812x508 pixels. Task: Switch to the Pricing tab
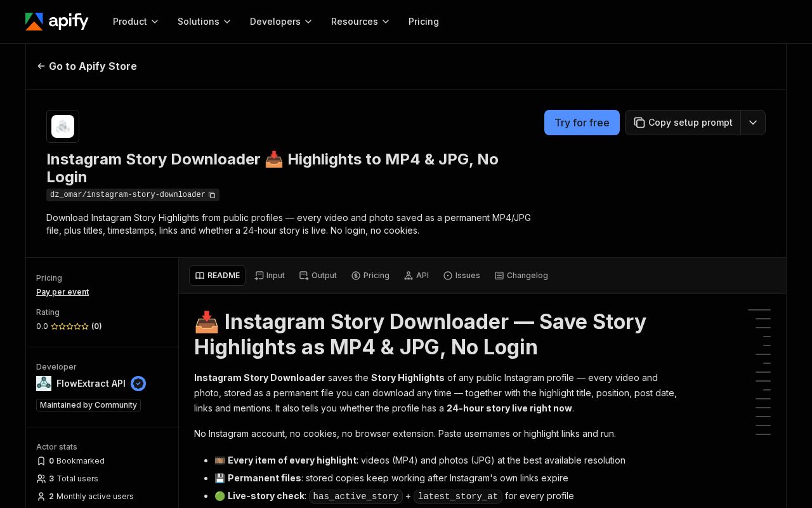click(x=370, y=276)
